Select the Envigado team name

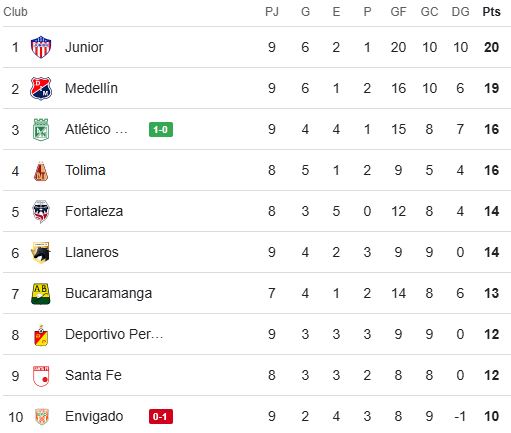point(94,417)
